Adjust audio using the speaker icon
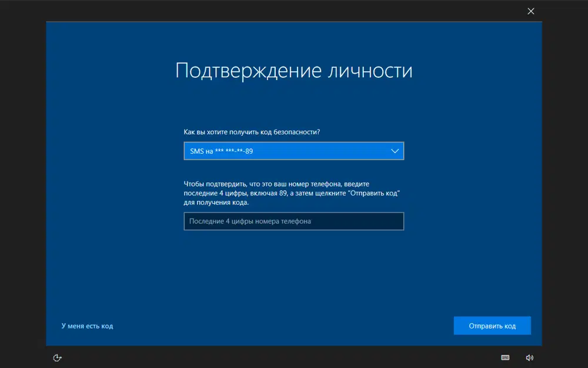The height and width of the screenshot is (368, 588). point(529,357)
